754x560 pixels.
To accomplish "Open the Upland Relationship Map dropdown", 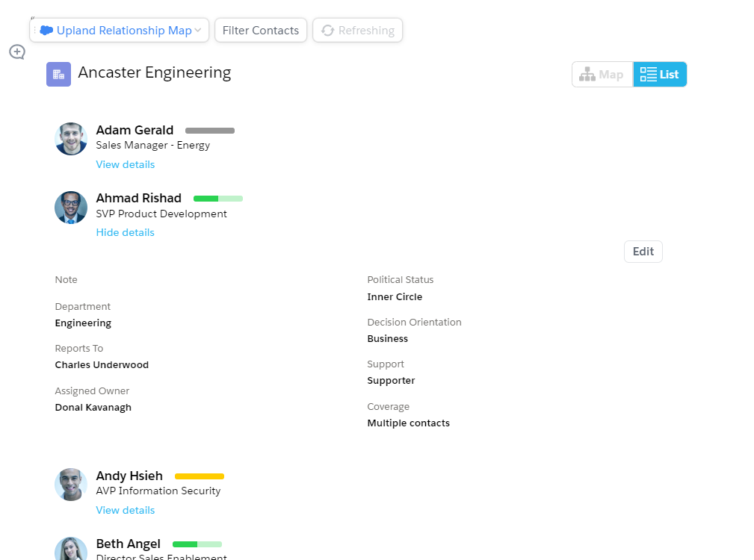I will 120,31.
